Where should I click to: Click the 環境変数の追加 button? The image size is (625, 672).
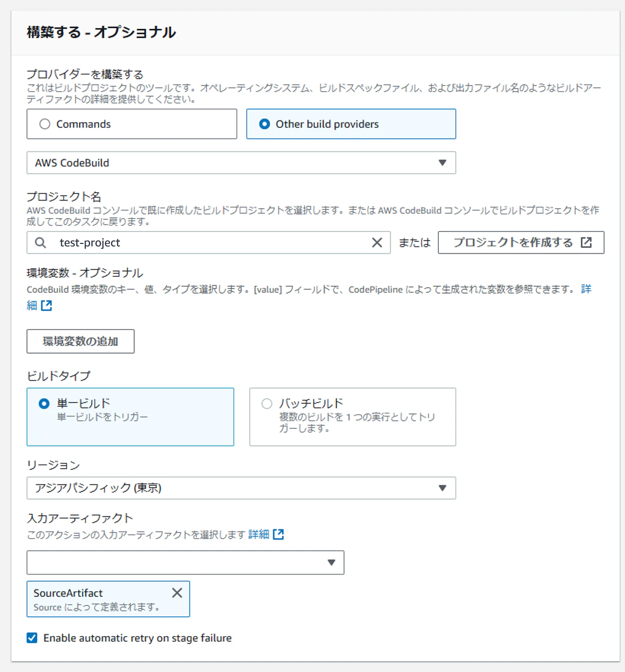81,341
